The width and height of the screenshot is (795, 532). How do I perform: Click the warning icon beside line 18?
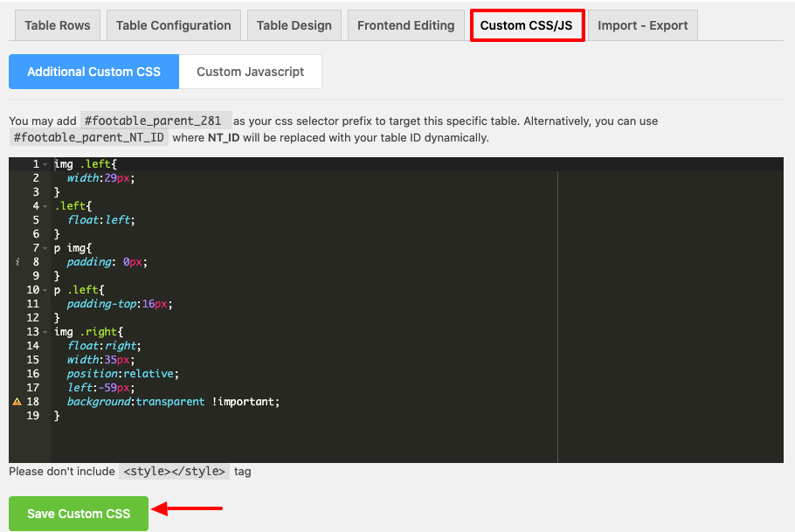[17, 402]
